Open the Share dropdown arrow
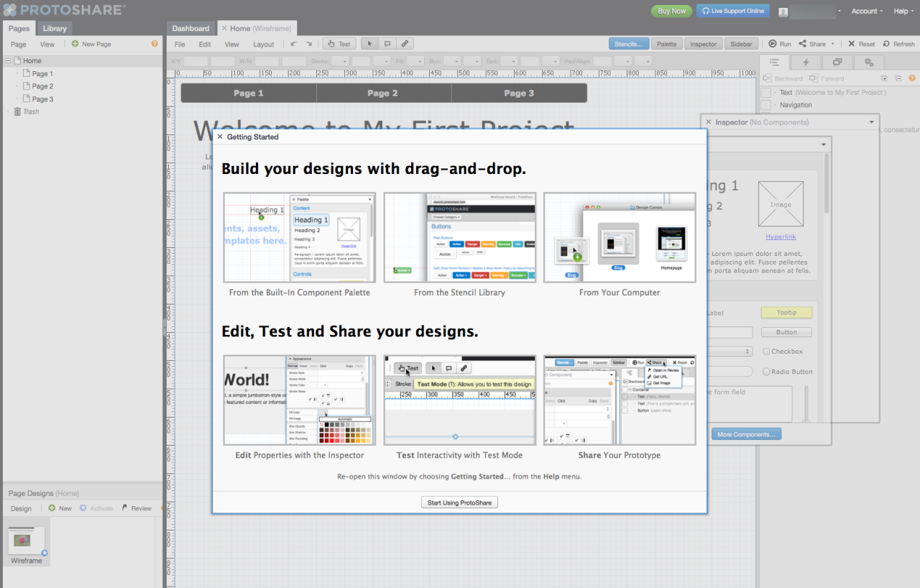Screen dimensions: 920x588 click(832, 44)
